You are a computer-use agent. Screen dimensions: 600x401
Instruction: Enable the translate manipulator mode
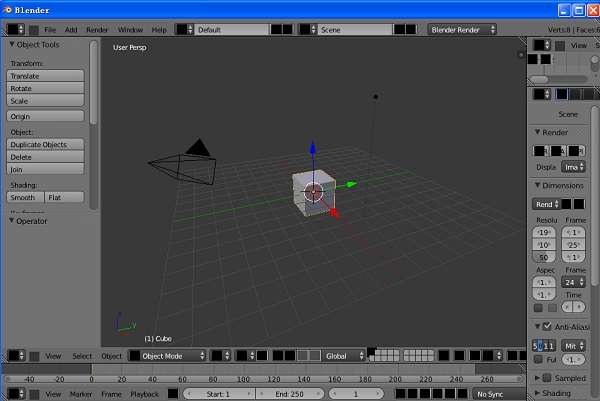tap(290, 355)
